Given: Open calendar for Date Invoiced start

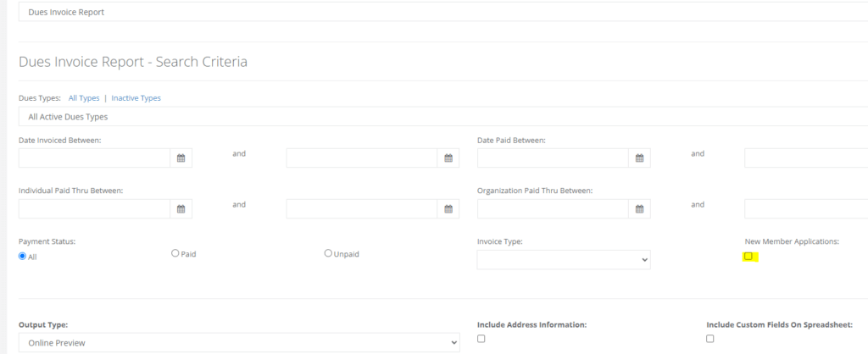Looking at the screenshot, I should pyautogui.click(x=181, y=158).
